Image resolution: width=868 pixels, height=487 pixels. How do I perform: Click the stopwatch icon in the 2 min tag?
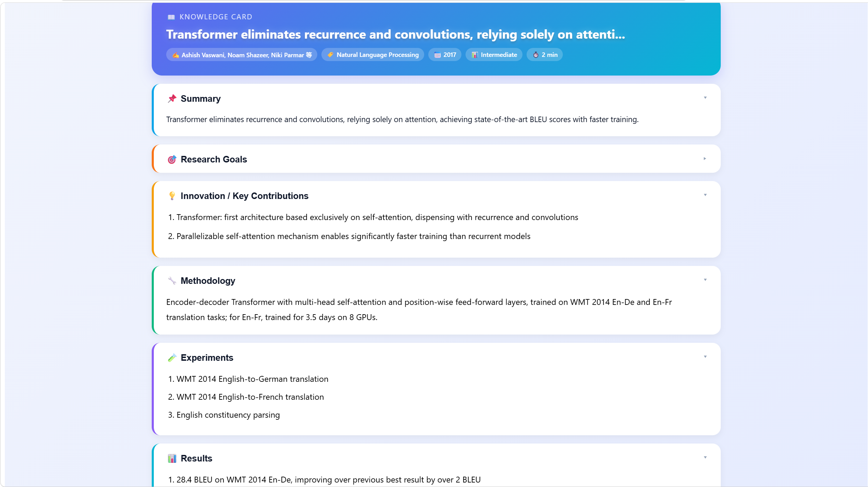pos(536,55)
